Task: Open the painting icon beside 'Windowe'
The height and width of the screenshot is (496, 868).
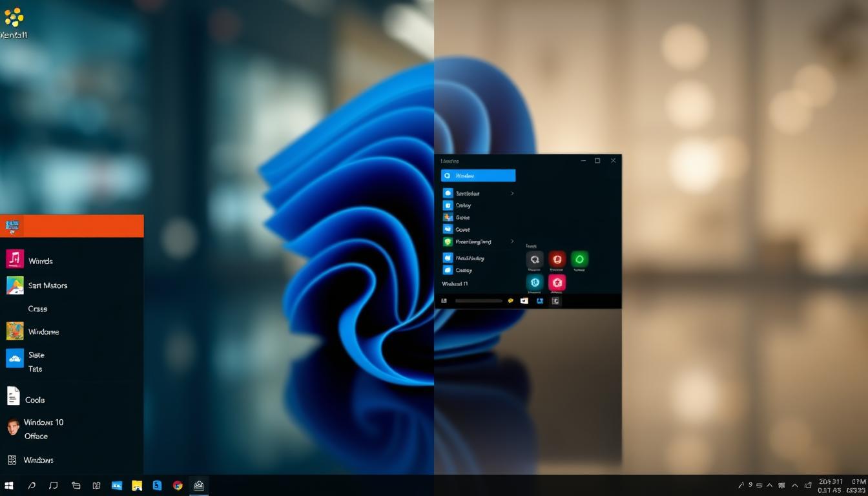Action: [15, 331]
